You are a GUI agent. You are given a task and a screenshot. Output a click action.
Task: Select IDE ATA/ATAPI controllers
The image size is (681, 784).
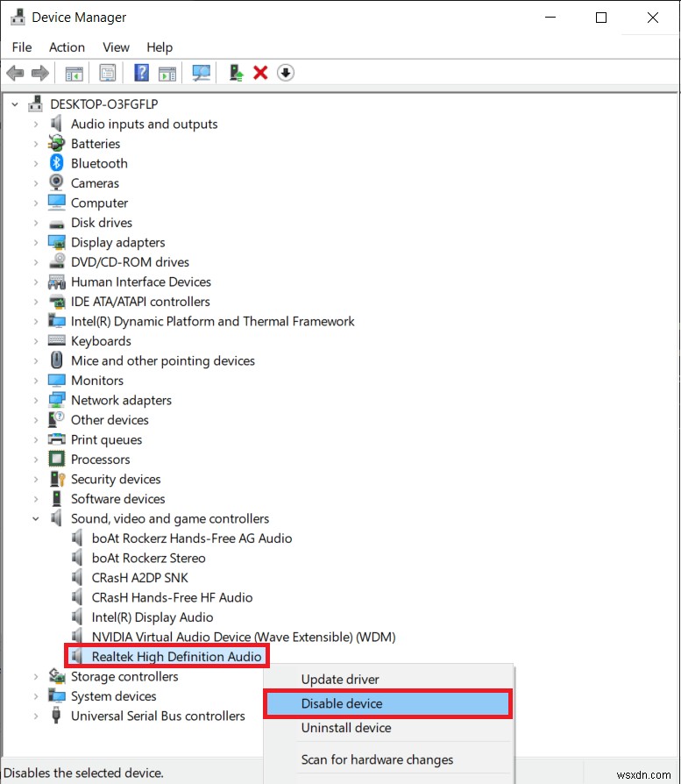point(140,302)
